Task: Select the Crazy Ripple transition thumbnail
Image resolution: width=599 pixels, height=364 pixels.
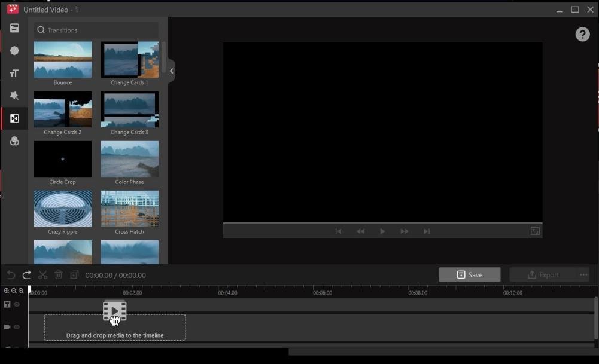Action: tap(63, 209)
